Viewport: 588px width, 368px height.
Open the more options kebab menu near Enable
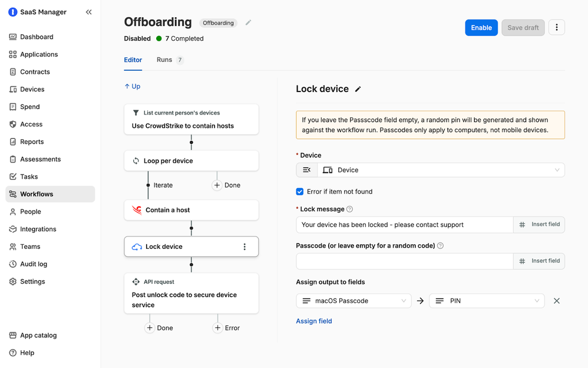tap(556, 28)
